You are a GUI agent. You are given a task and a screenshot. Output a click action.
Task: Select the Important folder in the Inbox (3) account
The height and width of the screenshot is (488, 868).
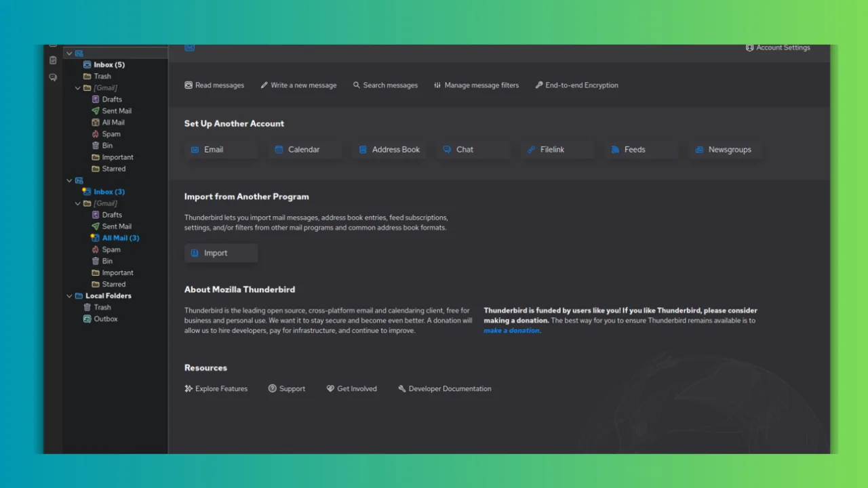[x=118, y=272]
